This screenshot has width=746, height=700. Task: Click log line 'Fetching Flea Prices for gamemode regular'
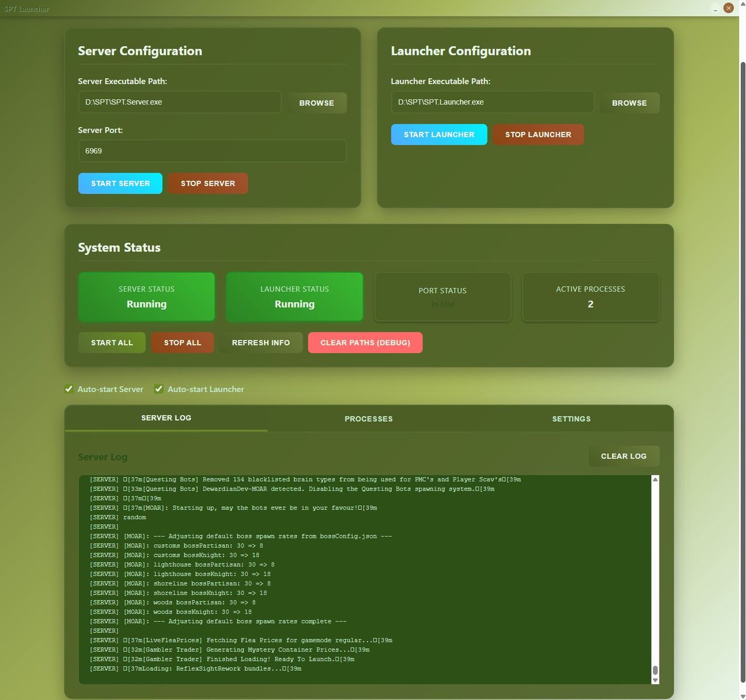(241, 640)
